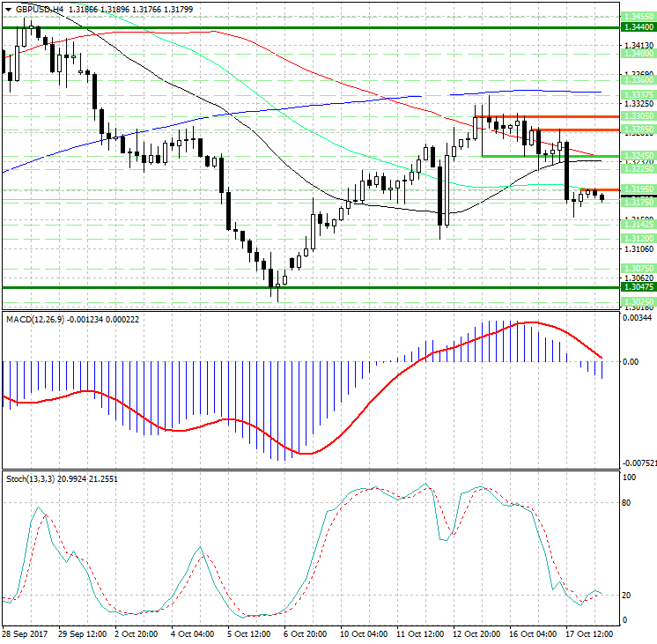Click the MACD(12,26,9) indicator label
The width and height of the screenshot is (657, 644).
pos(35,320)
